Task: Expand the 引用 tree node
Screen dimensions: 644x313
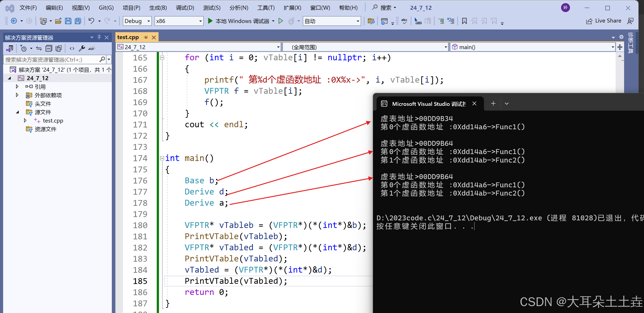Action: (x=17, y=87)
